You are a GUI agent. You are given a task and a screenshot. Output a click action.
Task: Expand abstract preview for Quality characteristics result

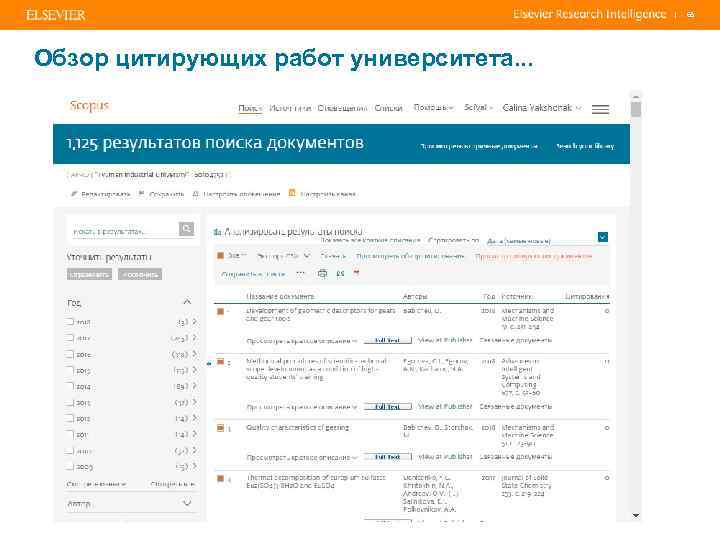[301, 457]
